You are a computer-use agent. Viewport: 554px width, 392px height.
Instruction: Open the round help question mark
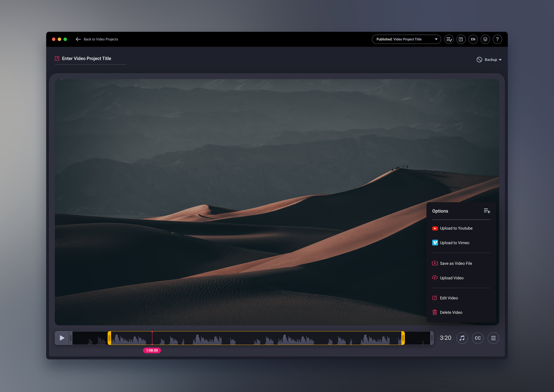(x=497, y=39)
